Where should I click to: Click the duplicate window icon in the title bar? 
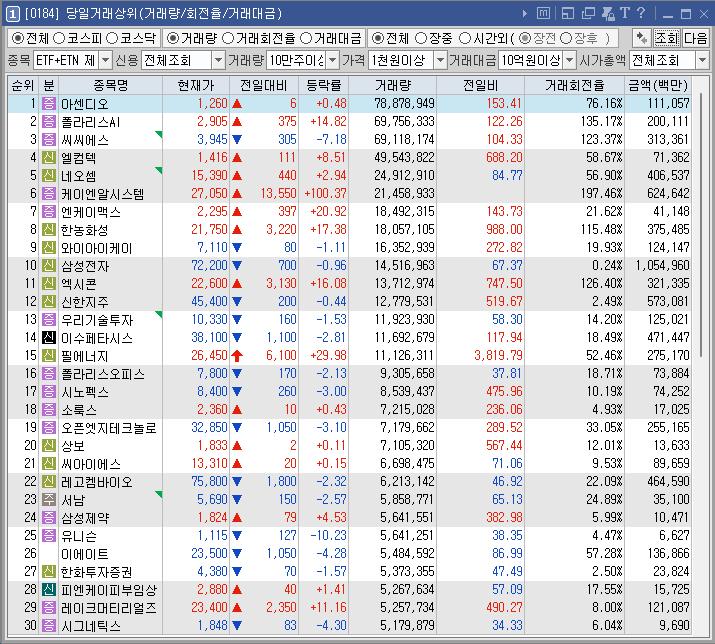click(x=588, y=13)
